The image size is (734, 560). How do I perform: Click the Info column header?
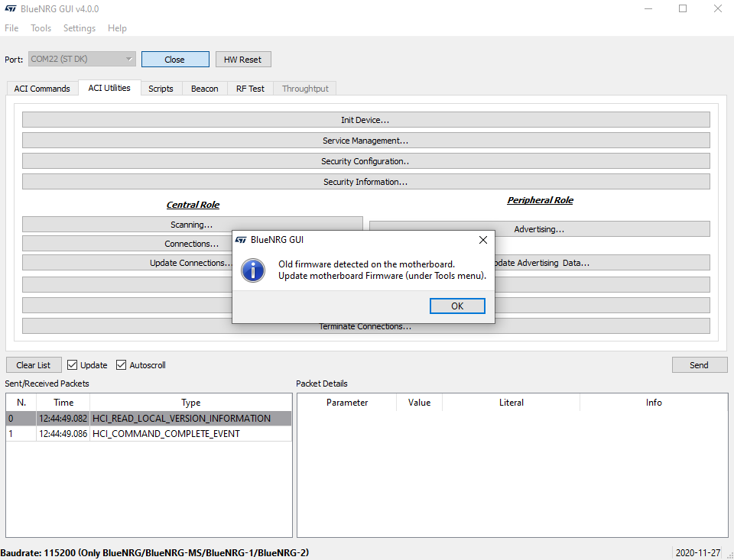[x=654, y=403]
